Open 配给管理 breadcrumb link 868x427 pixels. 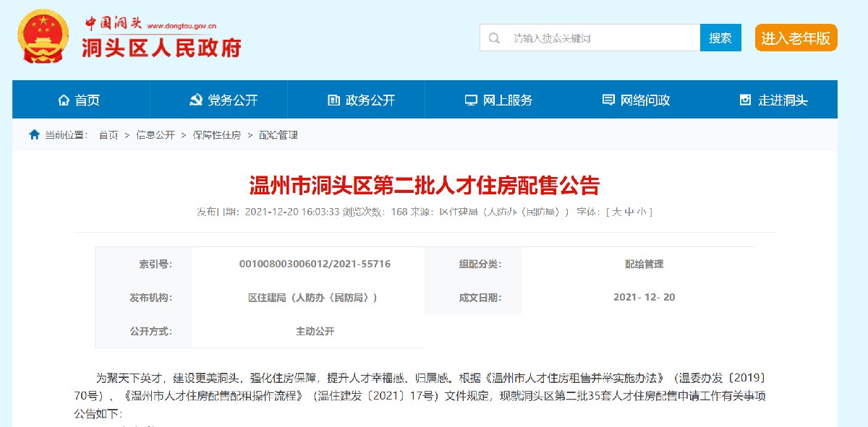point(278,135)
